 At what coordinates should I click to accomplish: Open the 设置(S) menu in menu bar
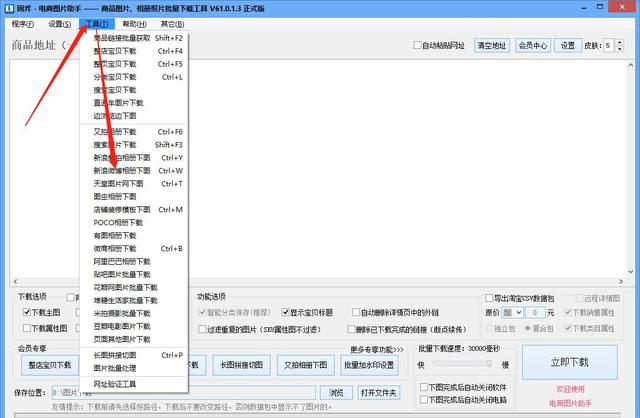60,23
